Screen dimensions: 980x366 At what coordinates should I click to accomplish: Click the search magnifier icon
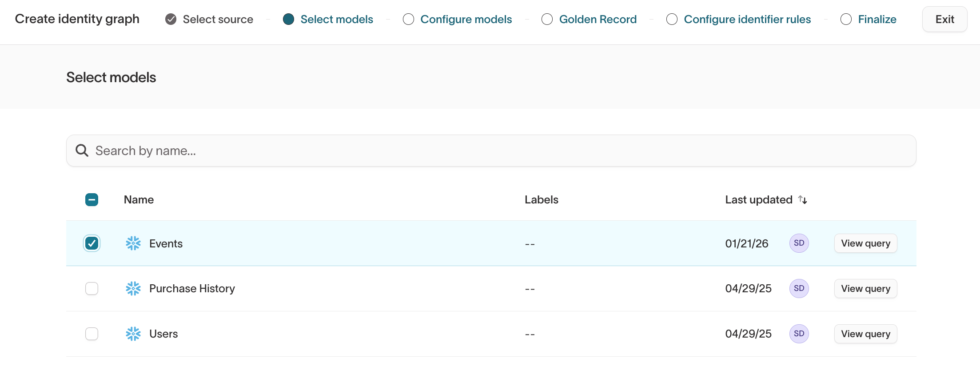82,151
